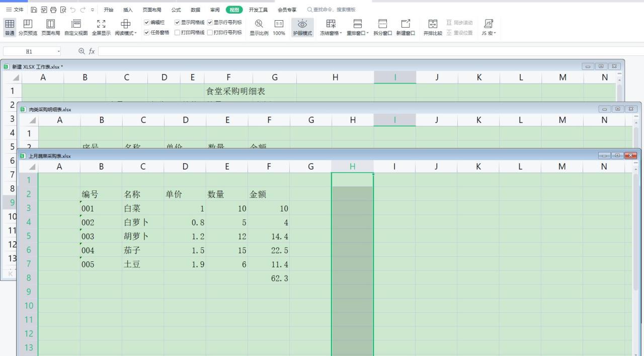The height and width of the screenshot is (356, 644).
Task: Uncheck 任务窗格 task pane checkbox
Action: click(x=147, y=32)
